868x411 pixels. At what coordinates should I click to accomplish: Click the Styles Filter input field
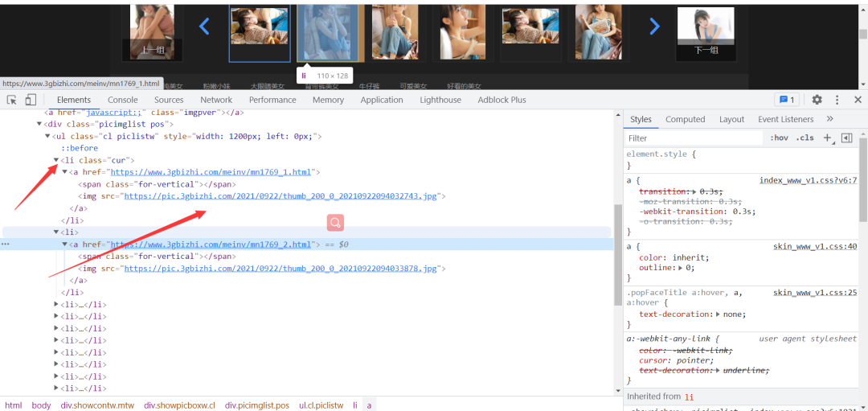(x=694, y=138)
